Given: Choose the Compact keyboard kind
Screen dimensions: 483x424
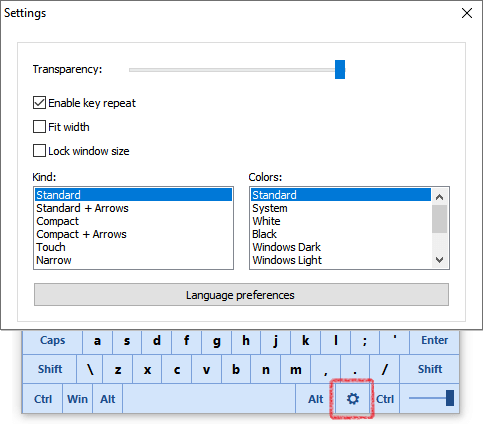Looking at the screenshot, I should pyautogui.click(x=133, y=221).
